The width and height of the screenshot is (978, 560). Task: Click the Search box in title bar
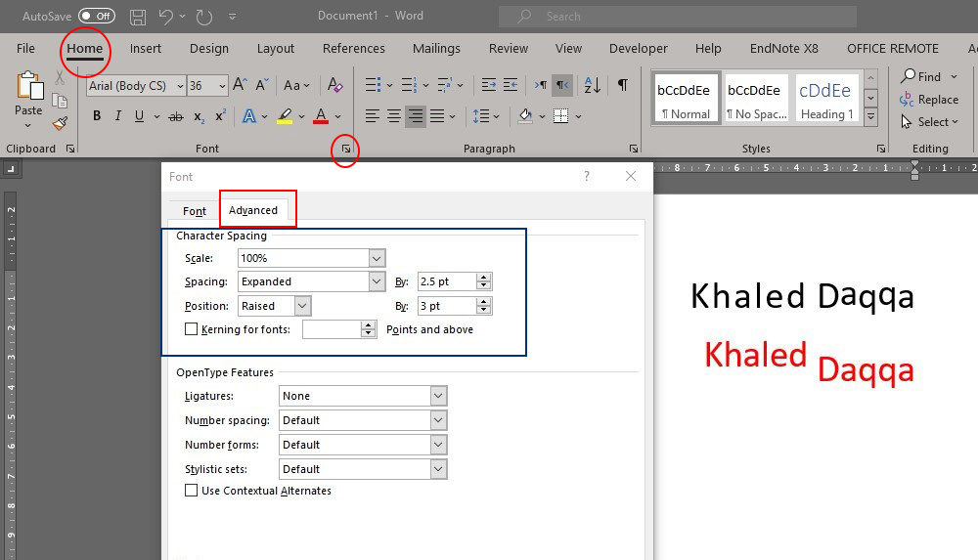678,17
